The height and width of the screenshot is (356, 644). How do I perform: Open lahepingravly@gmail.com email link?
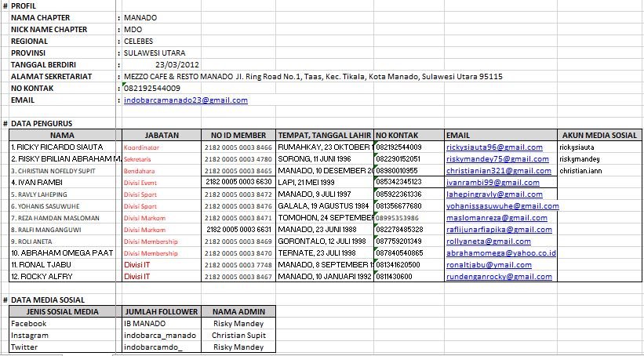[x=494, y=194]
